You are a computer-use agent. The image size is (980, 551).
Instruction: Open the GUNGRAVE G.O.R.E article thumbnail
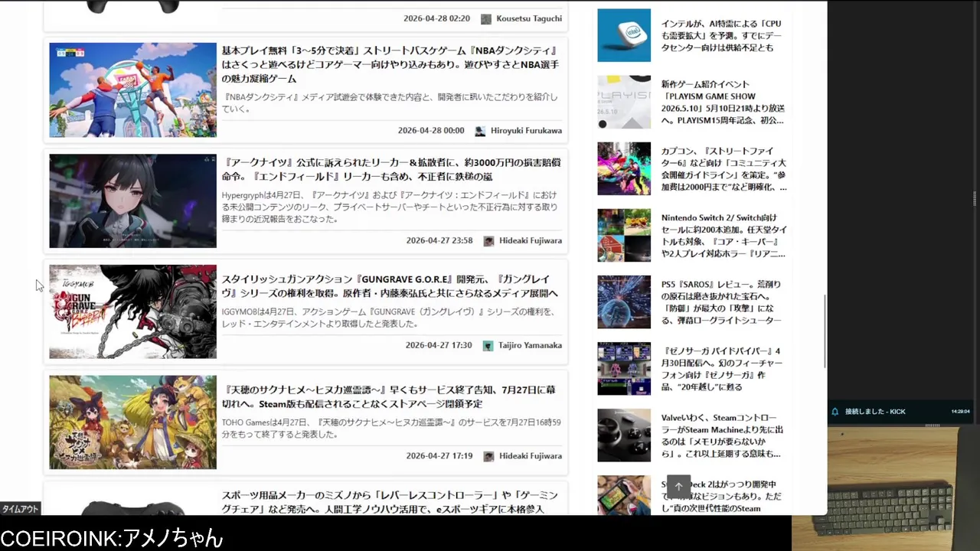coord(133,311)
